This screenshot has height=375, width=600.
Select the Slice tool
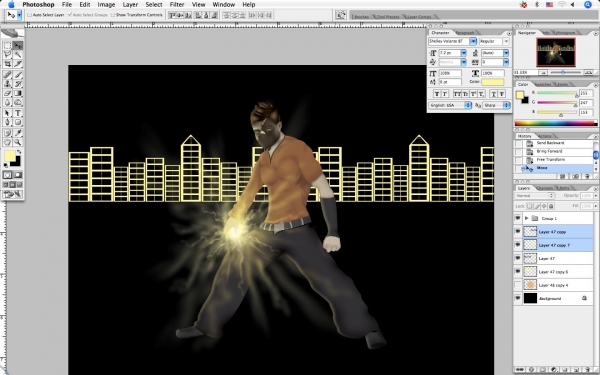(x=18, y=64)
